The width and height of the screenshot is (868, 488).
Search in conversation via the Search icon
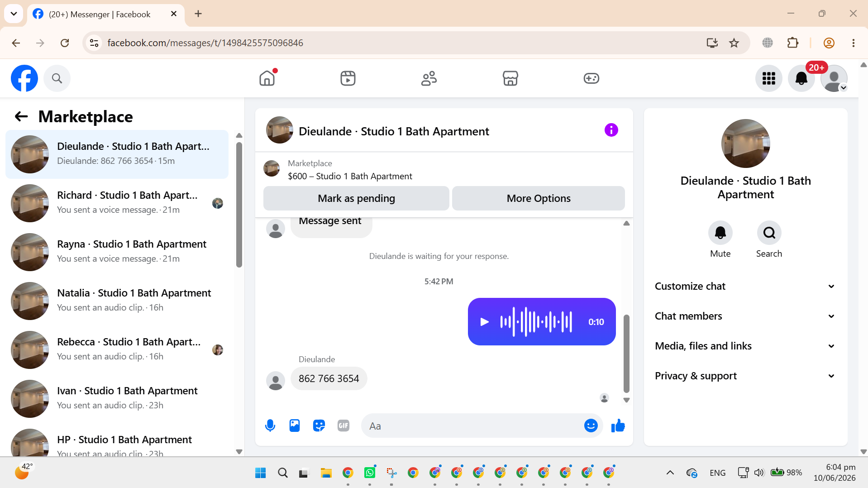769,233
